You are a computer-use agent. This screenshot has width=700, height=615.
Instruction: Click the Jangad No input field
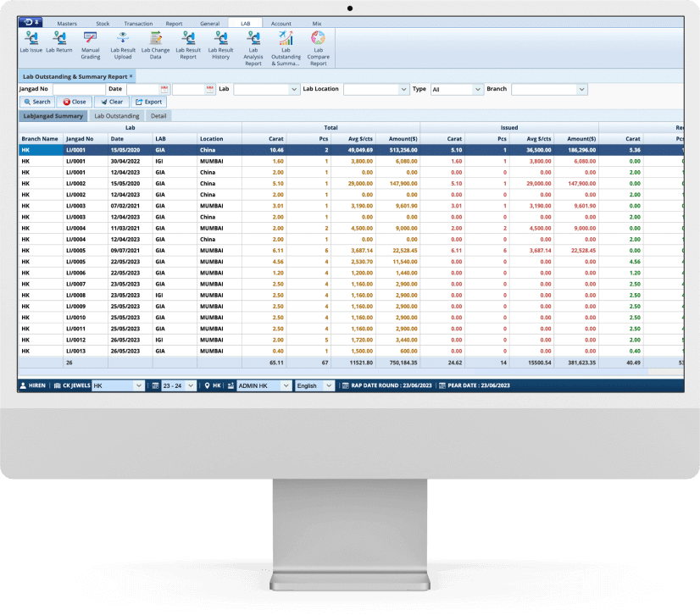click(x=76, y=89)
